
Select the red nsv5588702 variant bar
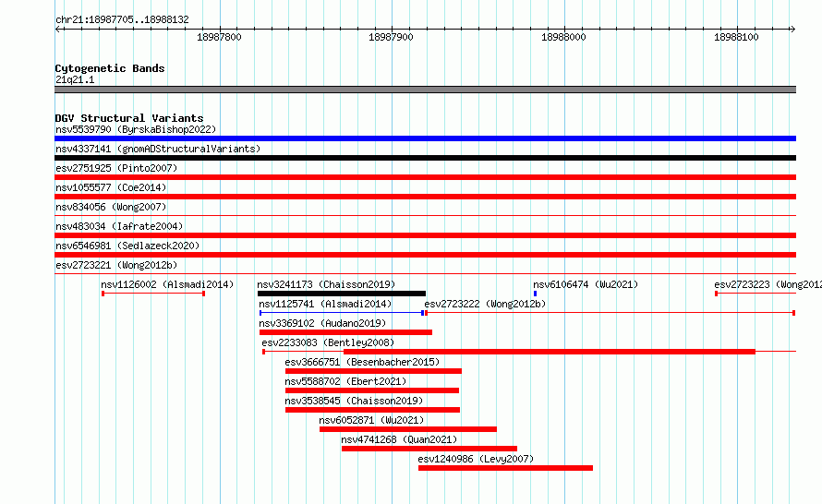371,390
